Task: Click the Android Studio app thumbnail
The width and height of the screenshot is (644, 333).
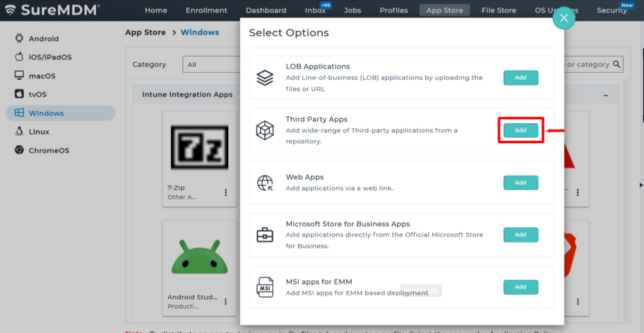Action: point(196,256)
